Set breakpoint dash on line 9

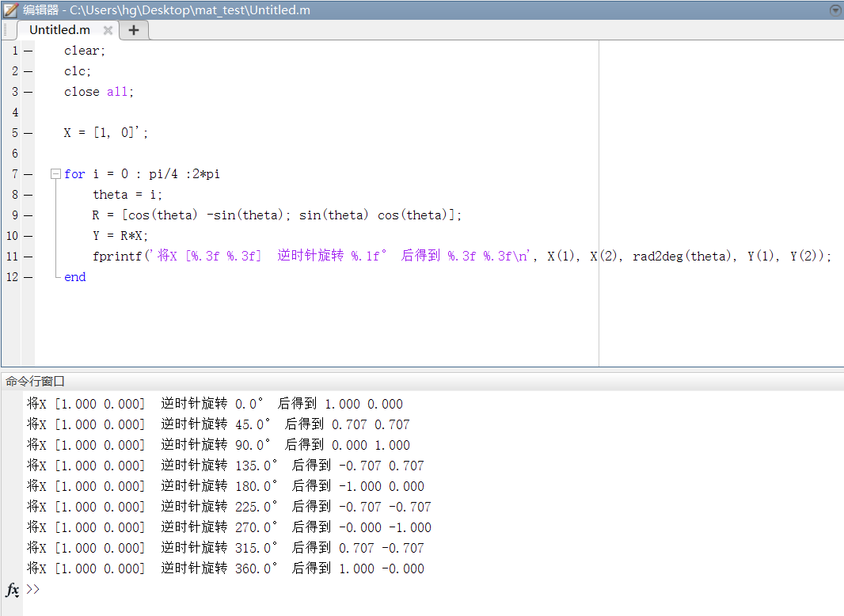(28, 215)
